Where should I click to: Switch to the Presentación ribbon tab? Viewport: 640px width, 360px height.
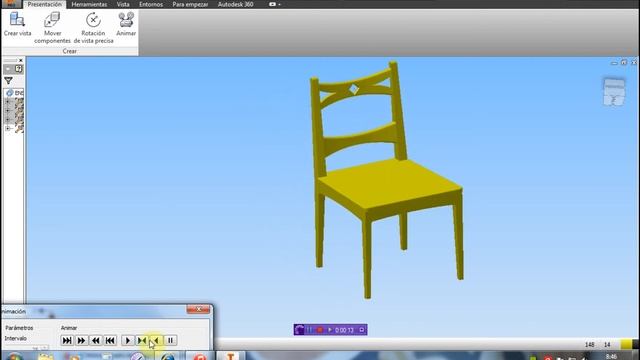pyautogui.click(x=44, y=4)
